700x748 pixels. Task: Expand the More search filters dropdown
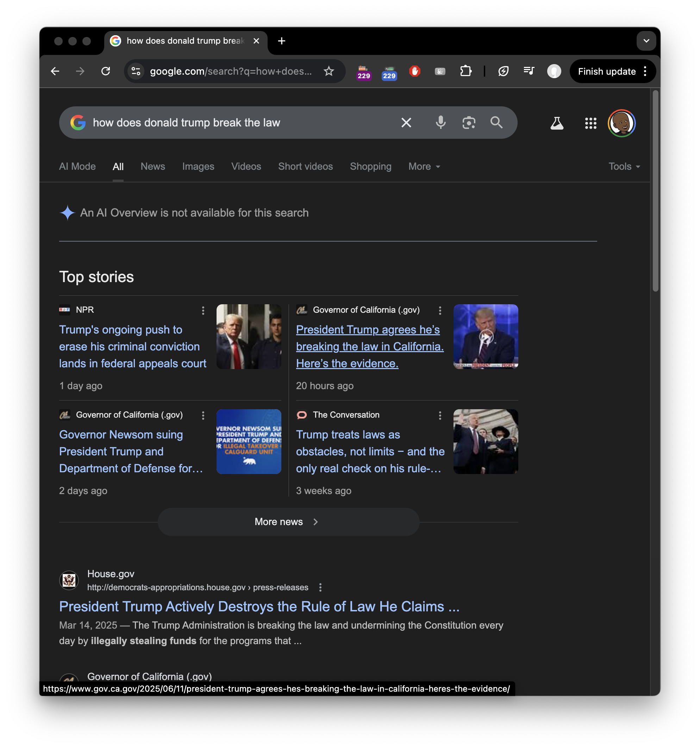[x=424, y=166]
